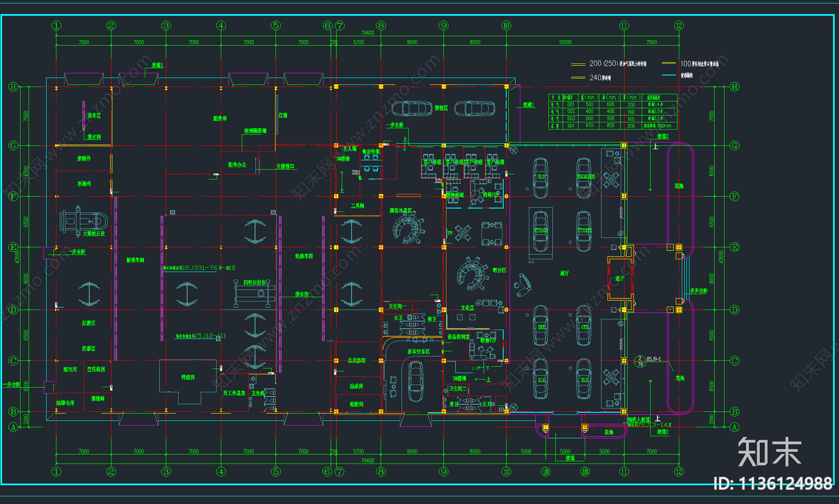The width and height of the screenshot is (839, 504).
Task: Click the 知末 logo
Action: [769, 452]
